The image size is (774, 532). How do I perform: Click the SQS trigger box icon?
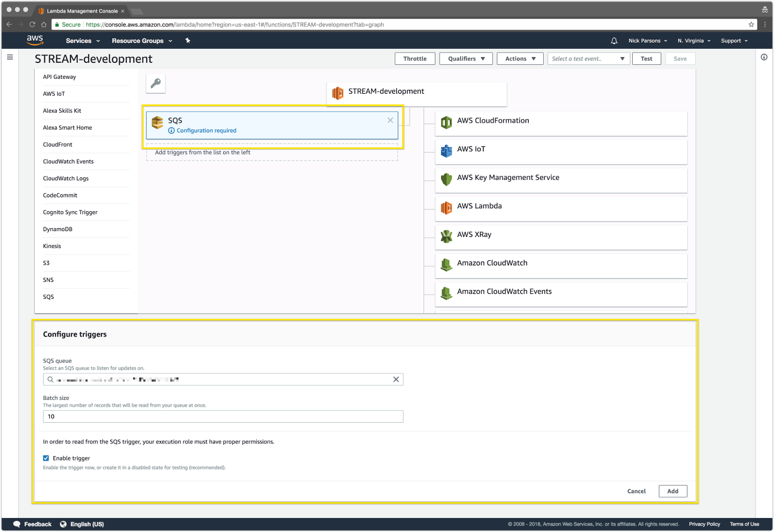[x=157, y=122]
